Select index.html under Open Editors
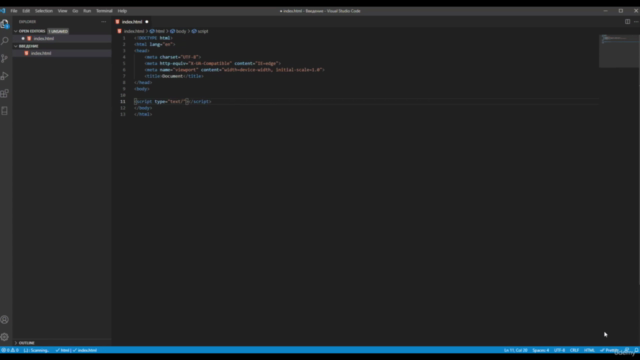 (62, 38)
